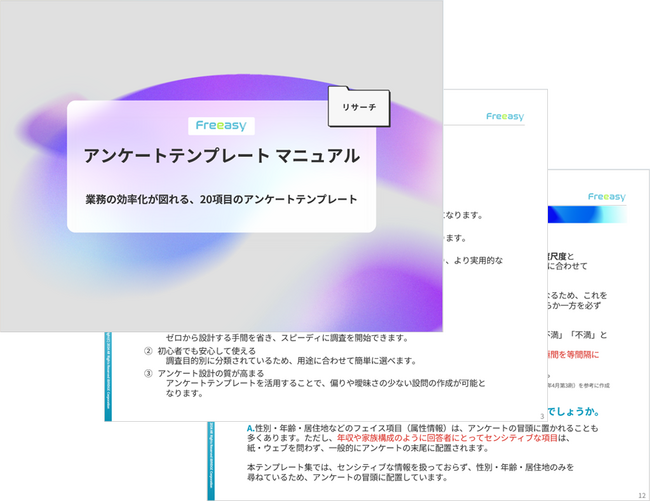Click the Freeasy logo on the cover slide
The height and width of the screenshot is (501, 650).
tap(221, 126)
